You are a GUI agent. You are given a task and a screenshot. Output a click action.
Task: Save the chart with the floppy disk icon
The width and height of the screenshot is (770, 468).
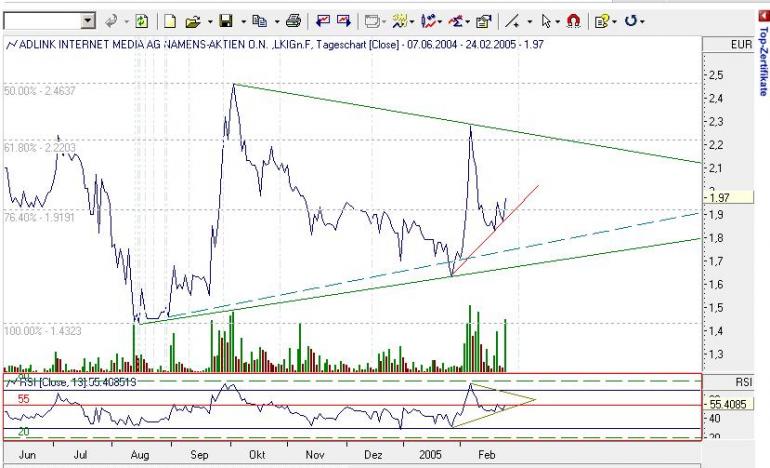(226, 21)
